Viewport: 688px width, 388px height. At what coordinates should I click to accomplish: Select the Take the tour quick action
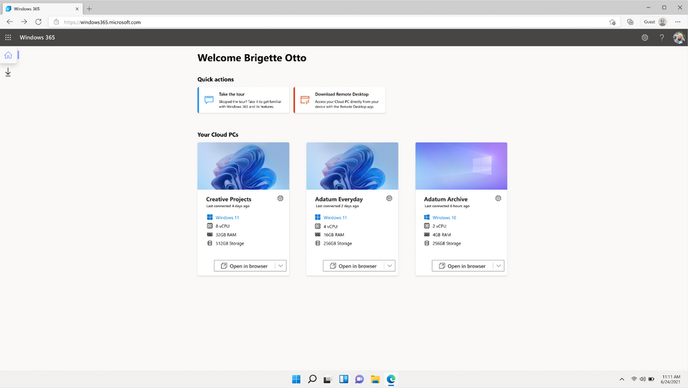point(244,100)
